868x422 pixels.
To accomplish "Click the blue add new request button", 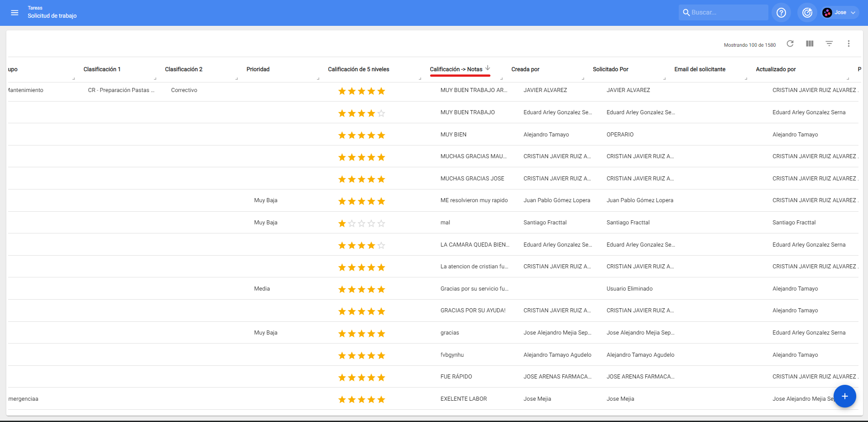I will tap(844, 396).
